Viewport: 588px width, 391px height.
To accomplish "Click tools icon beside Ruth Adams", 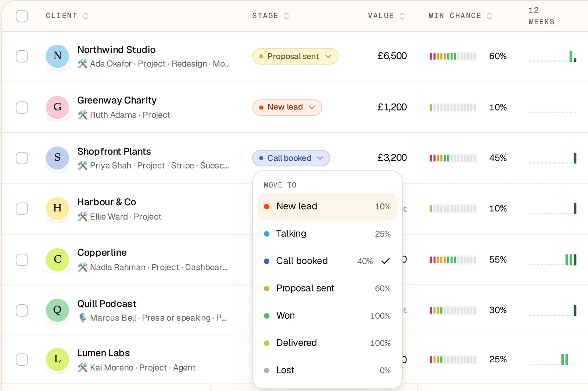I will pyautogui.click(x=83, y=115).
